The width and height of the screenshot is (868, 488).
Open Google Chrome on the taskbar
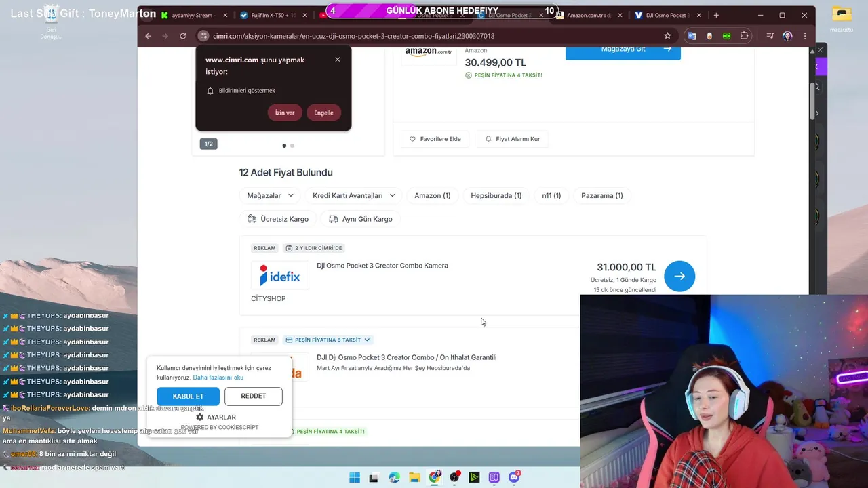point(435,477)
